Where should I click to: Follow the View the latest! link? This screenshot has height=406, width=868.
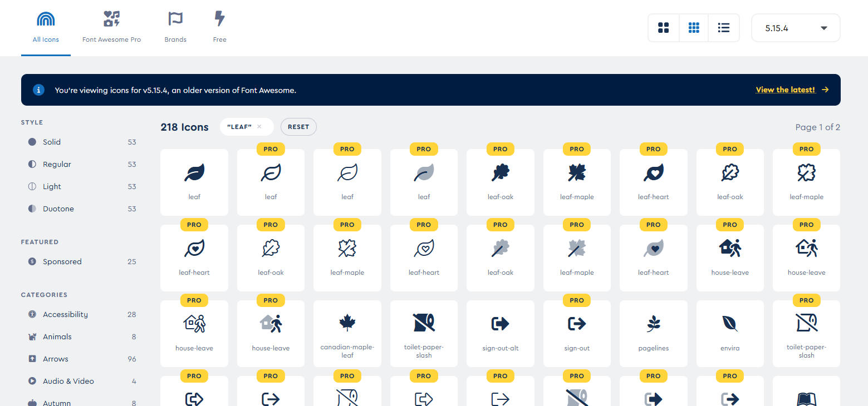[x=792, y=90]
